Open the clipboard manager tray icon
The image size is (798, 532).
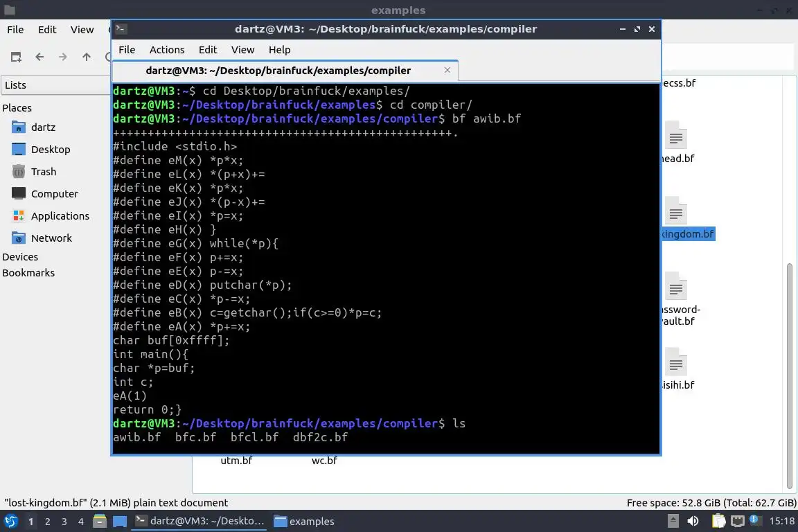(718, 521)
